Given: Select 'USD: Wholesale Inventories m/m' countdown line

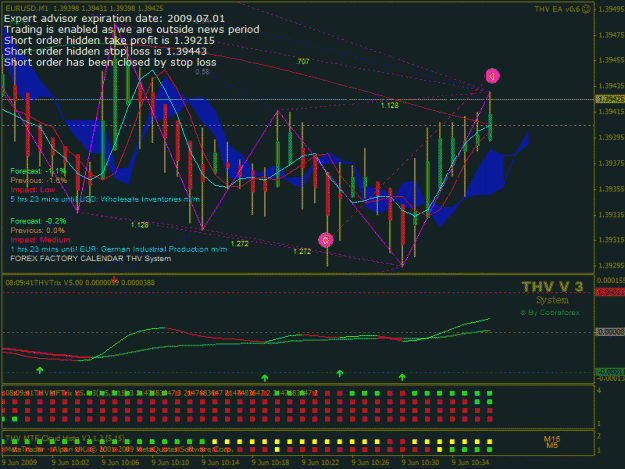Looking at the screenshot, I should [x=105, y=199].
